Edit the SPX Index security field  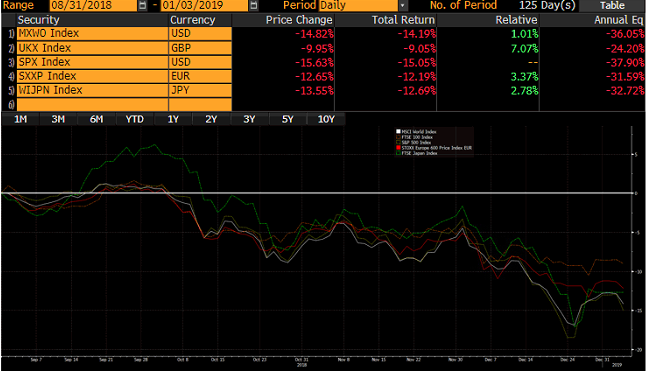[x=93, y=62]
